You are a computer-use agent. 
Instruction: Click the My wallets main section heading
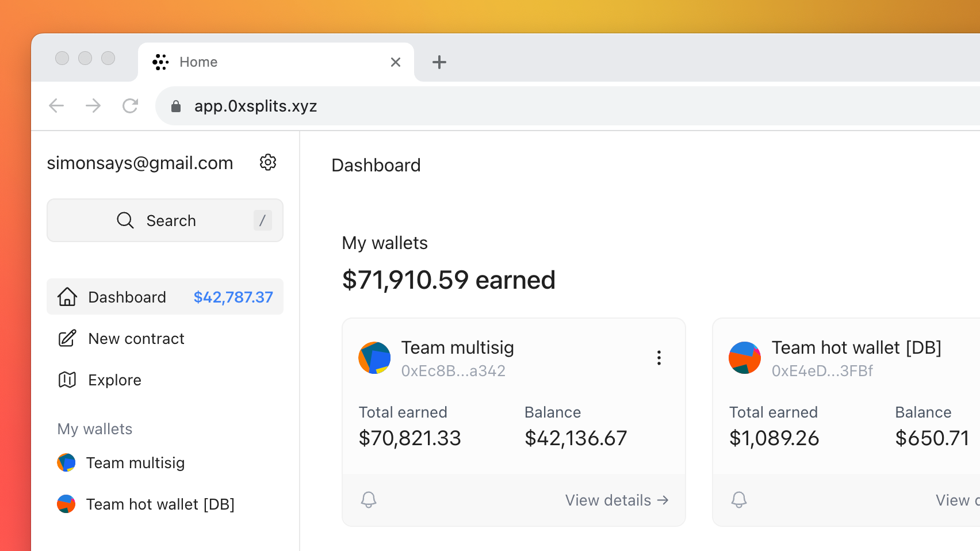coord(385,243)
